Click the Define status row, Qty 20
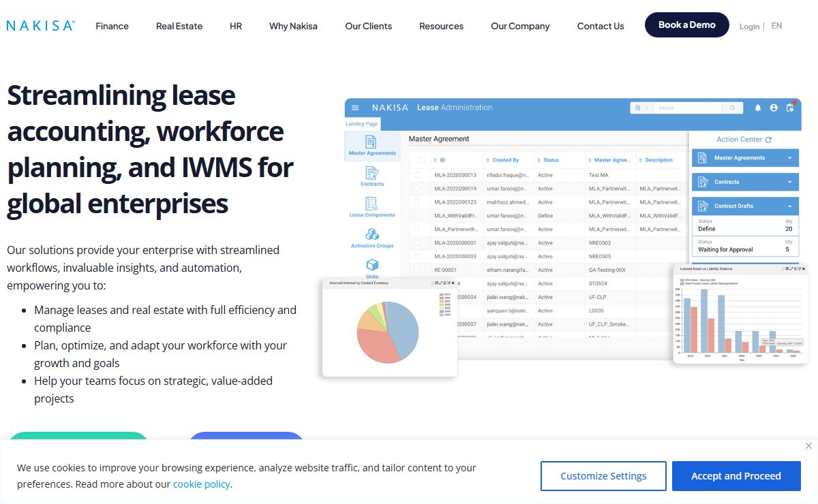The width and height of the screenshot is (818, 504). point(745,226)
